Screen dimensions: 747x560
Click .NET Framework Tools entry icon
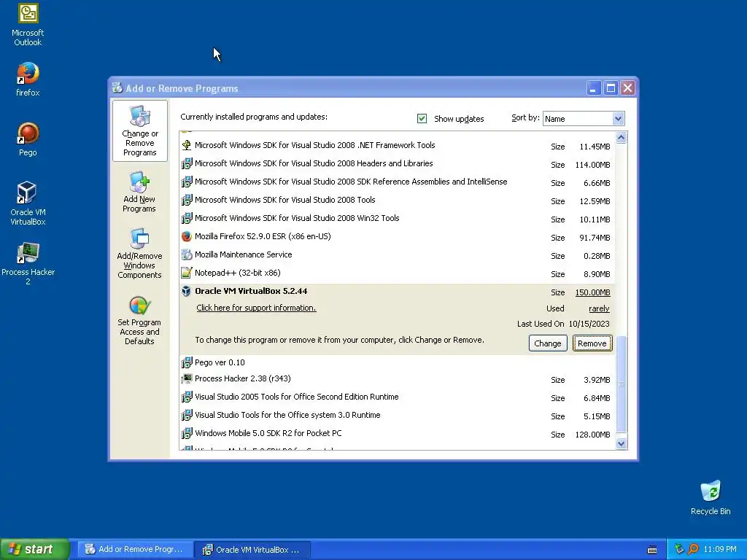186,145
